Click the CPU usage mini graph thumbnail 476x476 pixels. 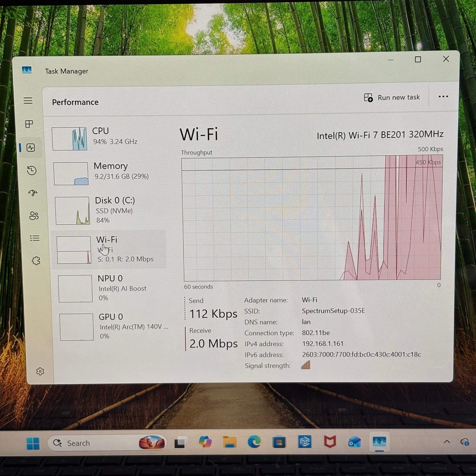(70, 139)
